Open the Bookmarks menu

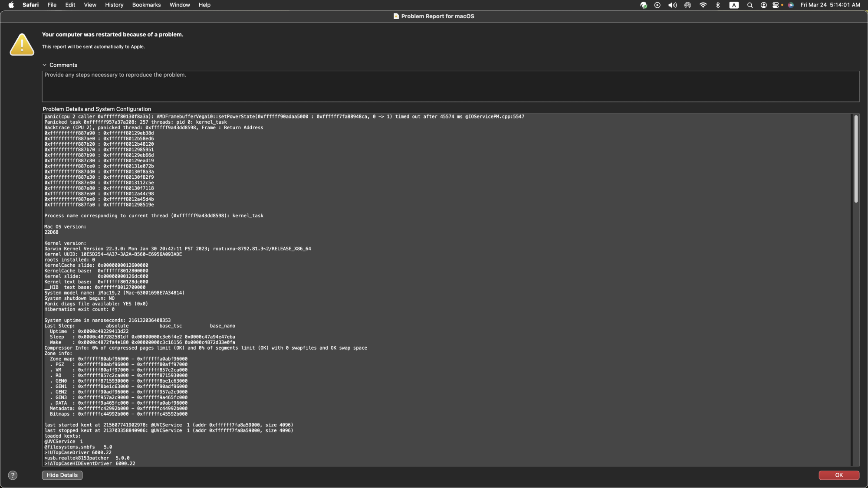pos(146,5)
